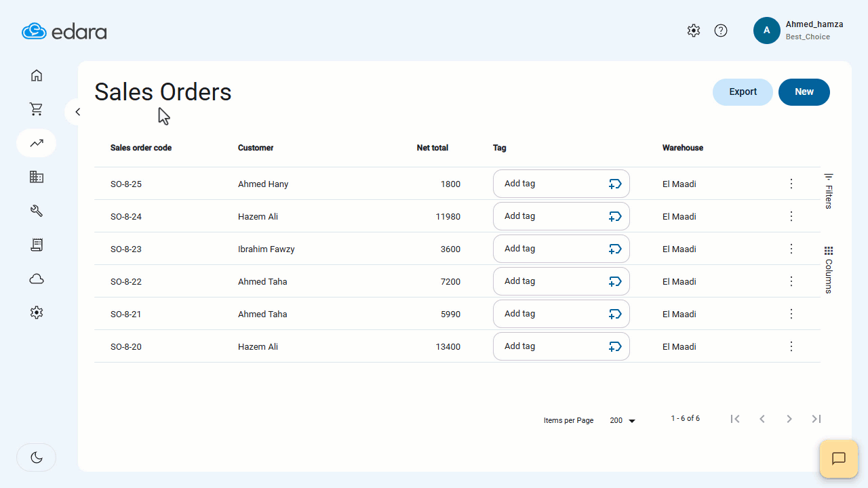Expand the Filters side panel
Viewport: 868px width, 488px height.
point(829,191)
